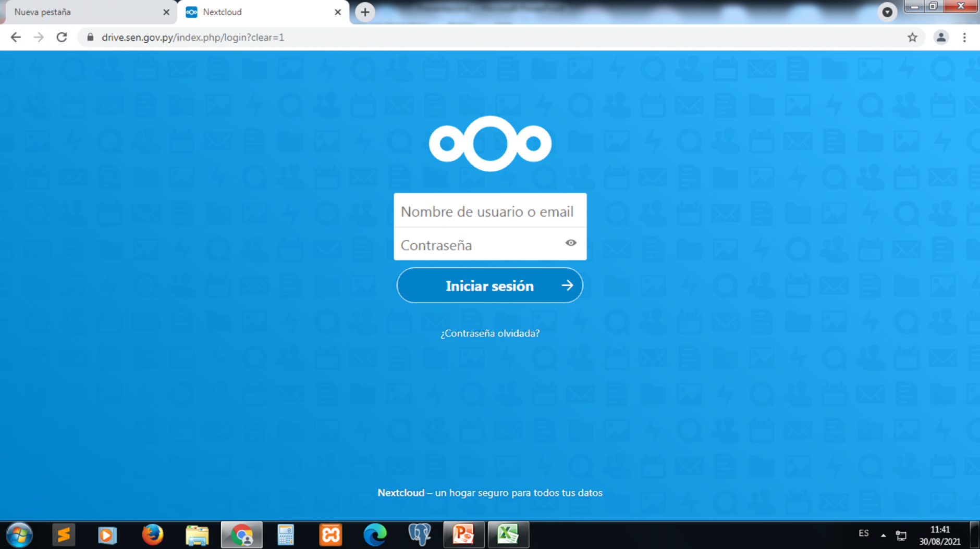Switch to PowerPoint in taskbar
The width and height of the screenshot is (980, 549).
pos(463,535)
